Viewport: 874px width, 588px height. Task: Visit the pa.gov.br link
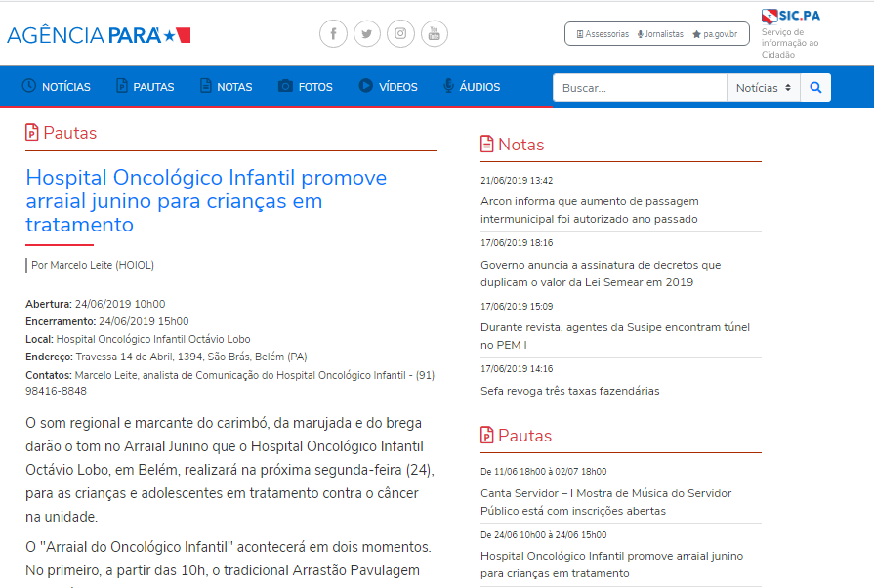[715, 34]
